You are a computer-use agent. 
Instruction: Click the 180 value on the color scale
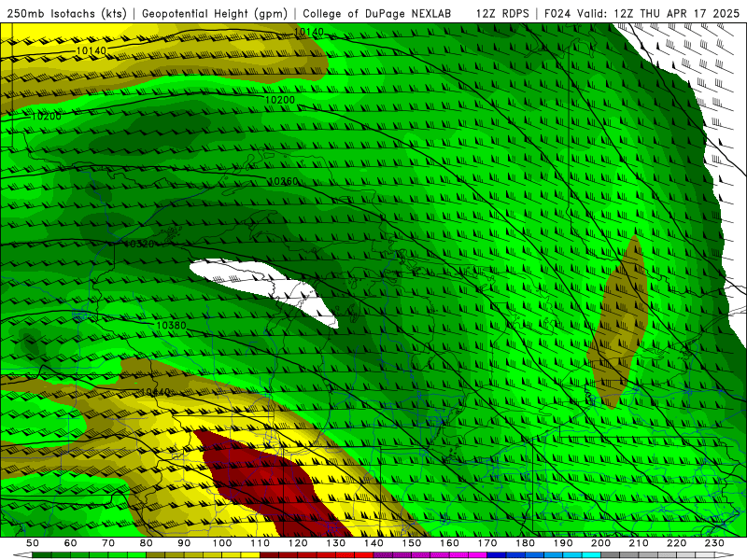pyautogui.click(x=525, y=543)
